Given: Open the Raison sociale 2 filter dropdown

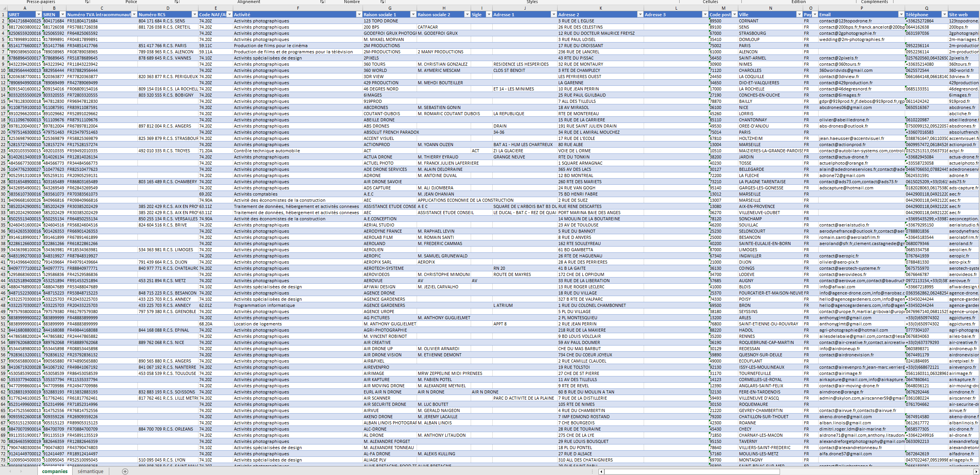Looking at the screenshot, I should click(x=467, y=15).
